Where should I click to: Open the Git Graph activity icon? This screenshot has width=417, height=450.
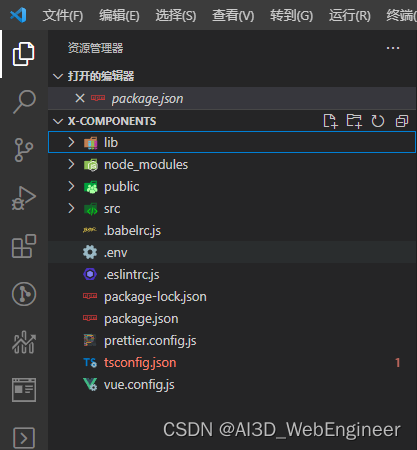[24, 294]
